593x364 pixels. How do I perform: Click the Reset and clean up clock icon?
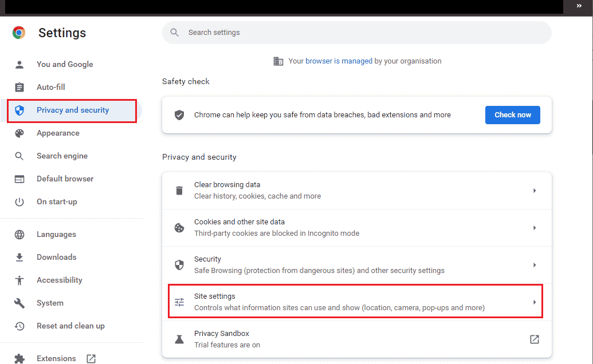coord(19,326)
